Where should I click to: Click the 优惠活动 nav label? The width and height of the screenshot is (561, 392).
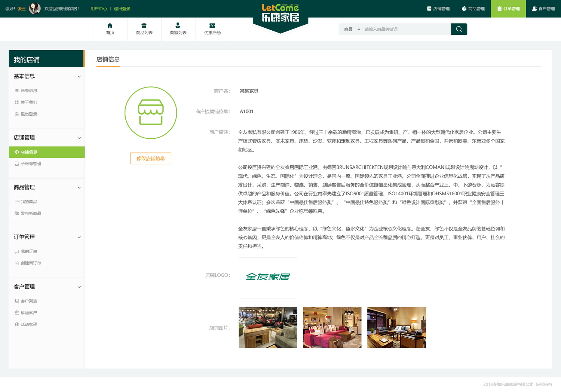(212, 33)
